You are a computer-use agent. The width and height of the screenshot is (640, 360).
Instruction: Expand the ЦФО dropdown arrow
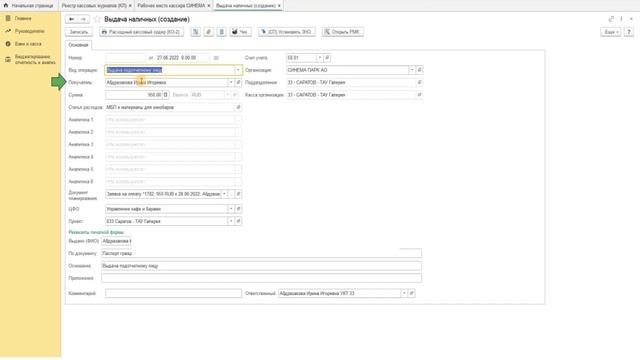click(231, 209)
